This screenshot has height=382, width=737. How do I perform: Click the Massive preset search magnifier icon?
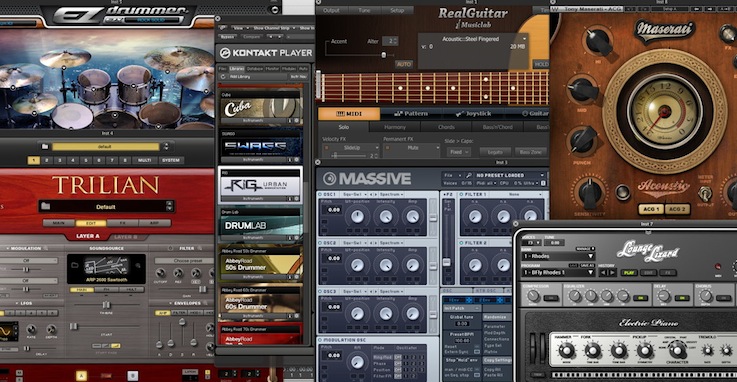469,175
